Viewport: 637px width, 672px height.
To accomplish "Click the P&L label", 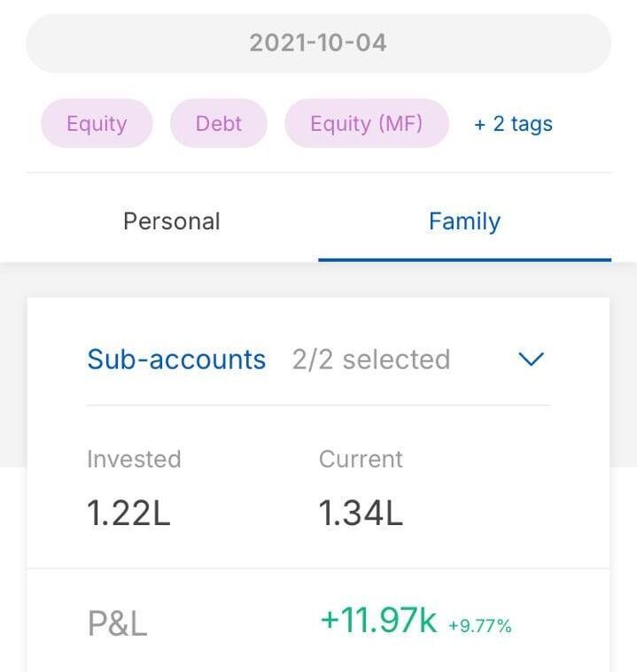I will [117, 624].
